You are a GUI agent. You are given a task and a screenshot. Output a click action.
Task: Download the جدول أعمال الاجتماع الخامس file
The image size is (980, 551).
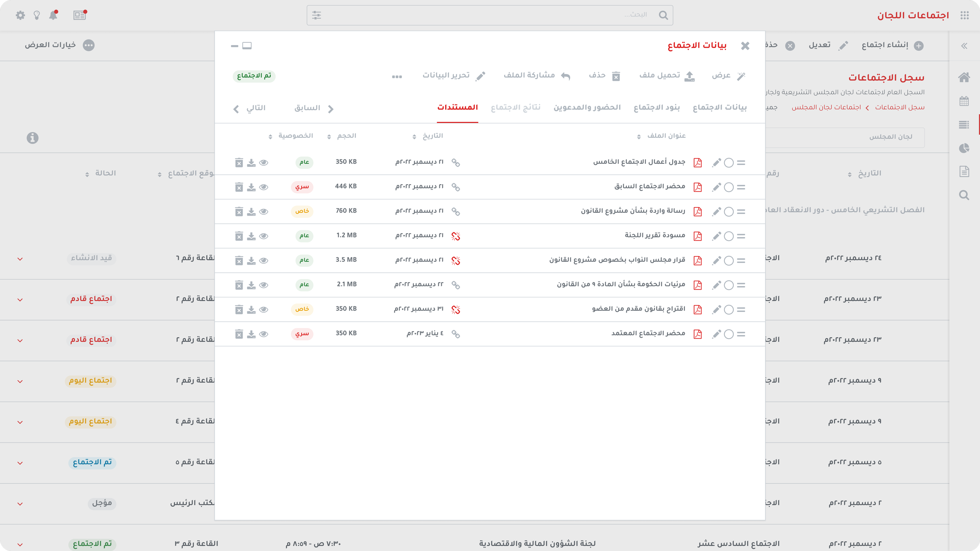[x=251, y=163]
